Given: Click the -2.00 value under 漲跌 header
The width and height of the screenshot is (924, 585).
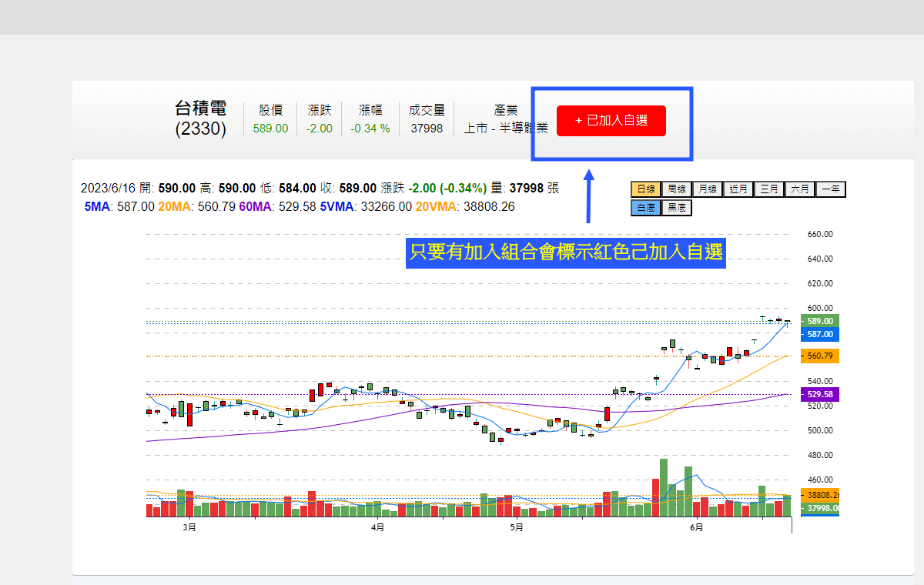Looking at the screenshot, I should [319, 129].
